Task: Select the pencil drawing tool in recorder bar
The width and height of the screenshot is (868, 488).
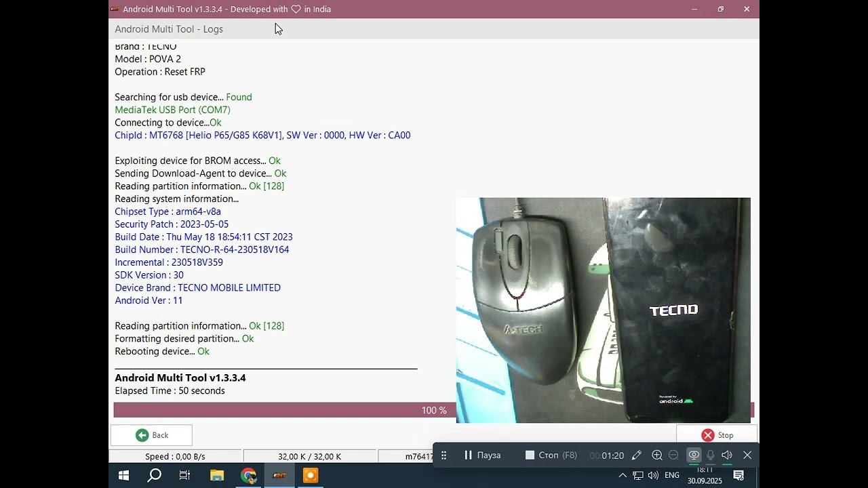Action: coord(636,455)
